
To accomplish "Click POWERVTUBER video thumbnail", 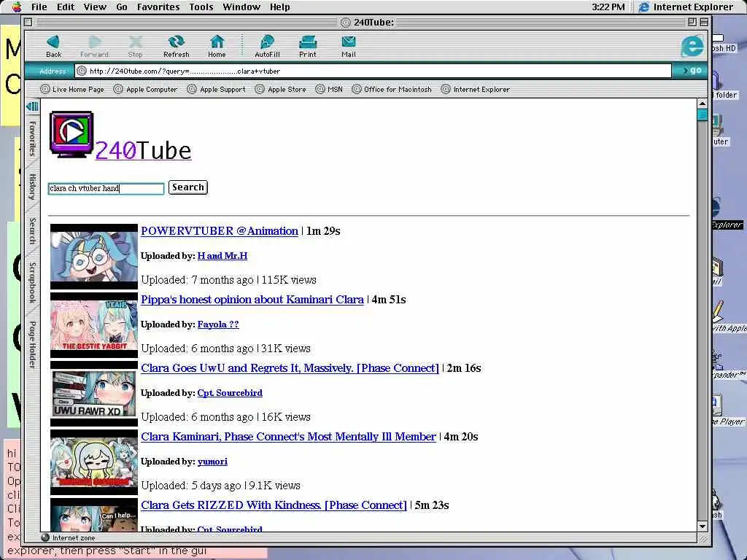I will point(94,257).
